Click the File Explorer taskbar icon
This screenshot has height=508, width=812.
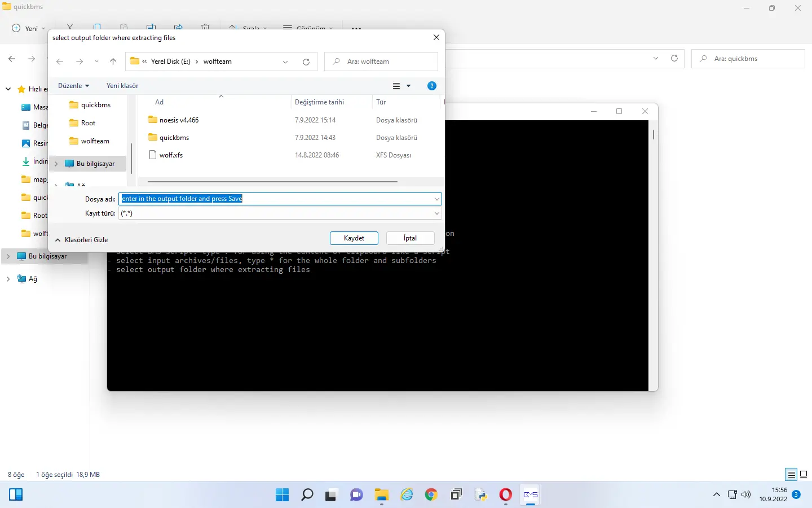(x=382, y=495)
